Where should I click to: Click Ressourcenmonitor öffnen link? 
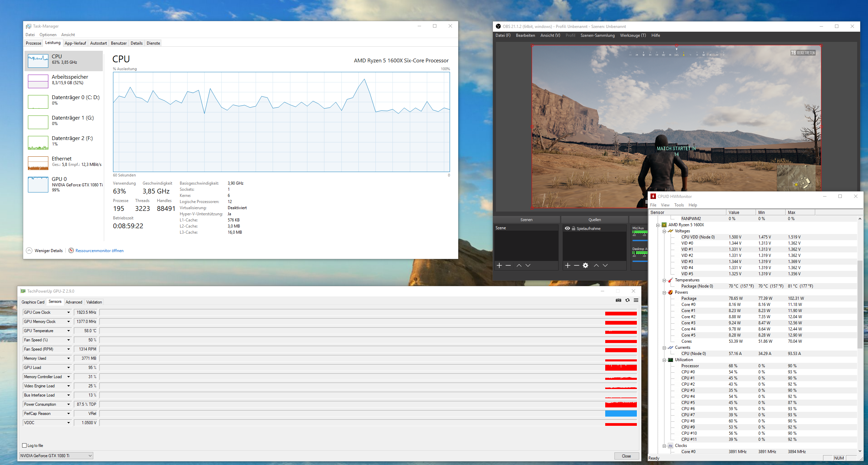tap(99, 251)
